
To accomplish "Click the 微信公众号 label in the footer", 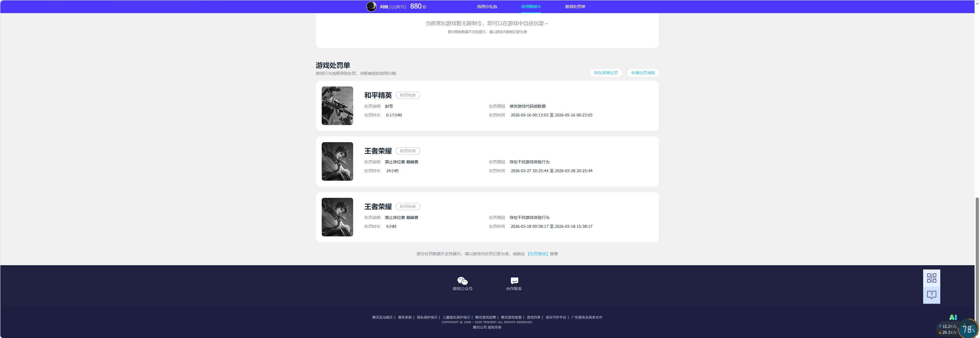I will point(462,289).
